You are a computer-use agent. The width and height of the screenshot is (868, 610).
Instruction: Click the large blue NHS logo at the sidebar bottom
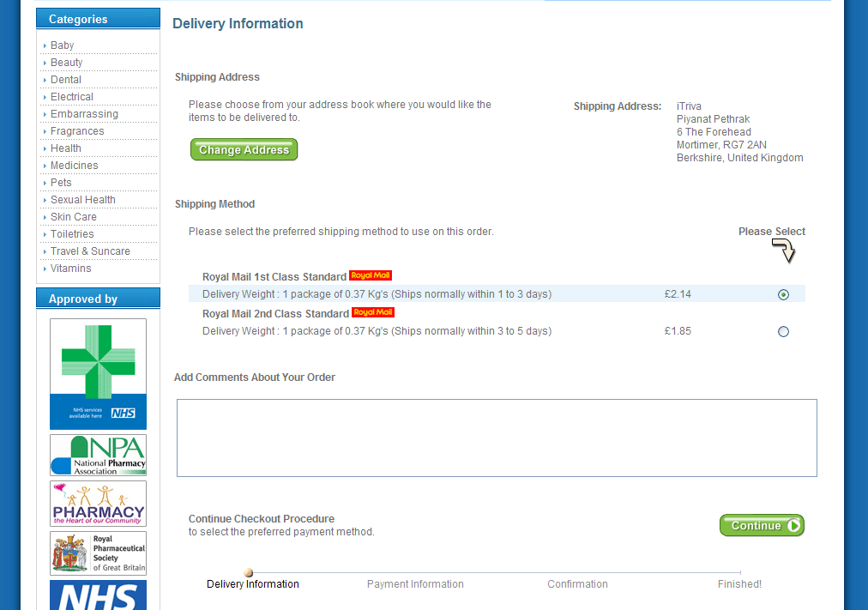click(x=98, y=595)
